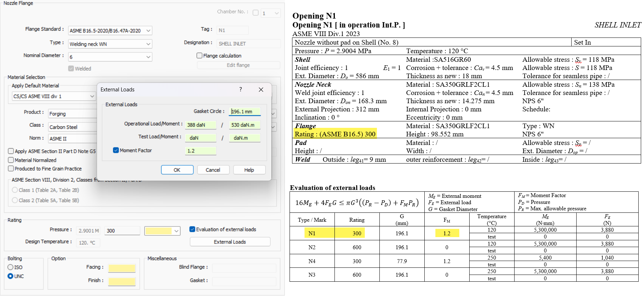The image size is (644, 296).
Task: Click the N2 row mark in evaluation table
Action: coord(312,247)
